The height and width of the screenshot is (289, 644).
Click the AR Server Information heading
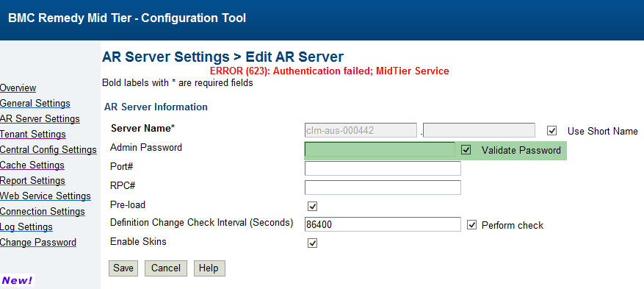coord(156,107)
